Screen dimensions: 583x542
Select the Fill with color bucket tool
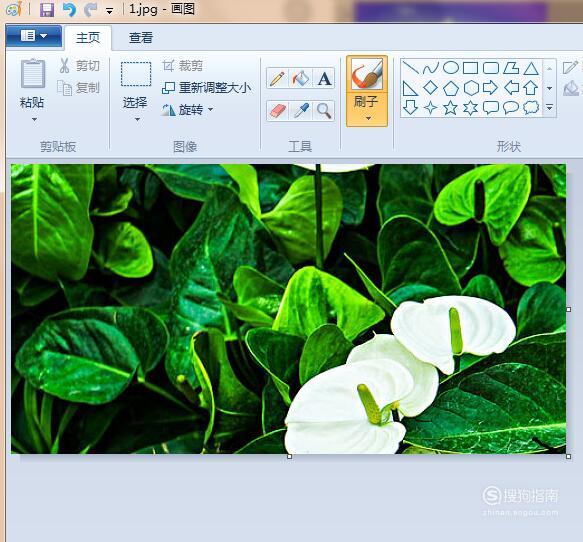300,78
